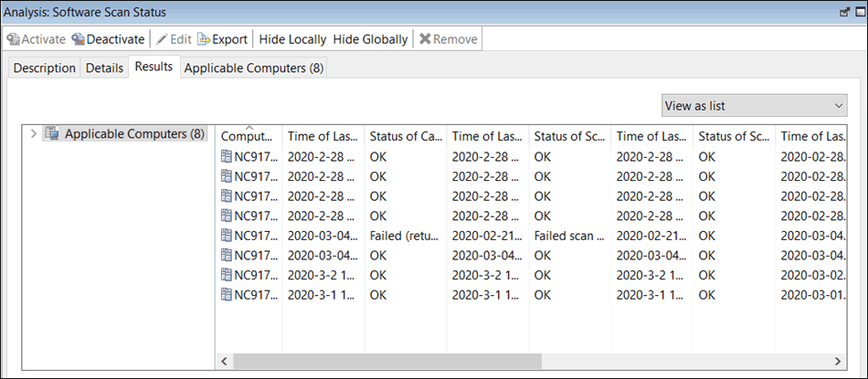The height and width of the screenshot is (379, 868).
Task: Click the Applicable Computers tree node icon
Action: [x=52, y=133]
